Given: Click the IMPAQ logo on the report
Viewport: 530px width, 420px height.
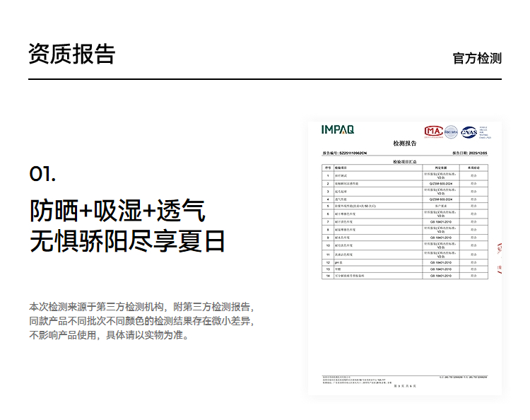Looking at the screenshot, I should tap(338, 129).
